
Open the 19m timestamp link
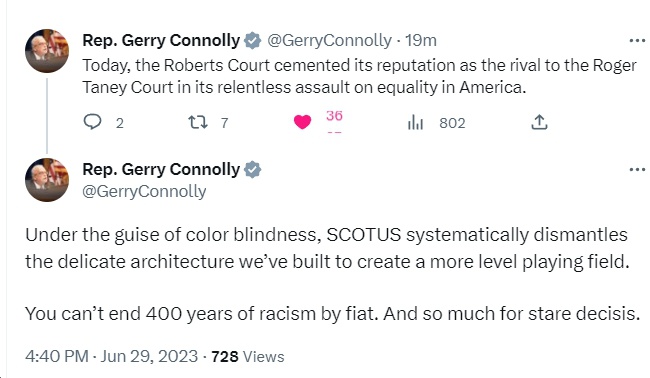coord(421,41)
